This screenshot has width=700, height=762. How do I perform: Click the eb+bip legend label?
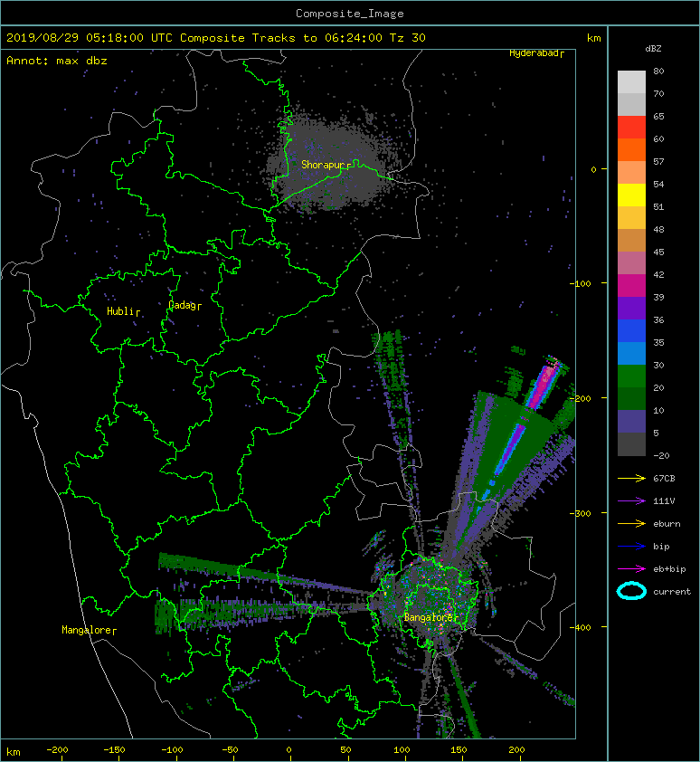[x=669, y=568]
